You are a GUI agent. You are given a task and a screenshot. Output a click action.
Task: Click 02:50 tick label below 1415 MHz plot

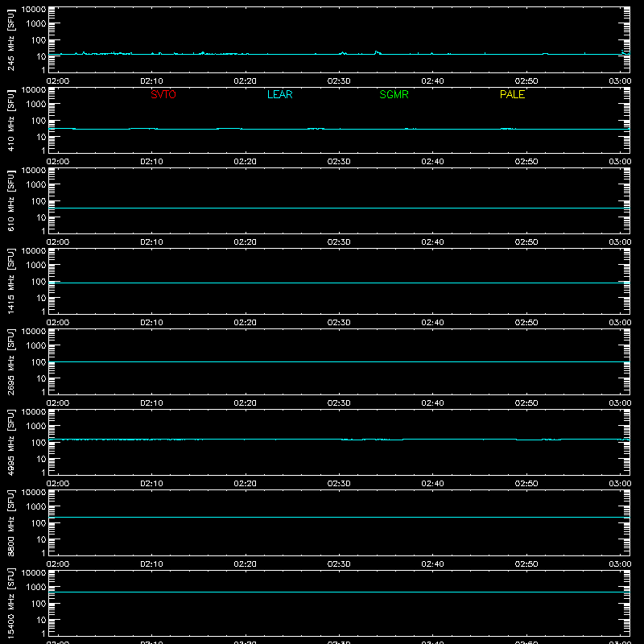[526, 323]
